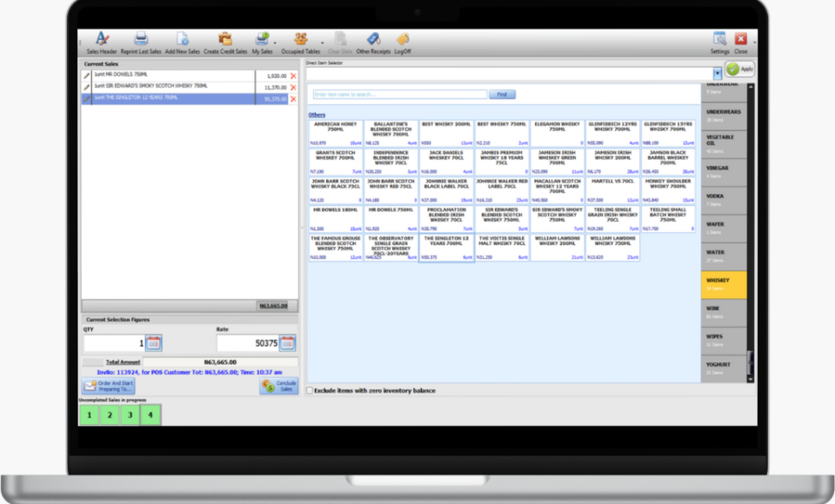Click Reprint Last Sales printer icon
835x504 pixels.
[141, 39]
